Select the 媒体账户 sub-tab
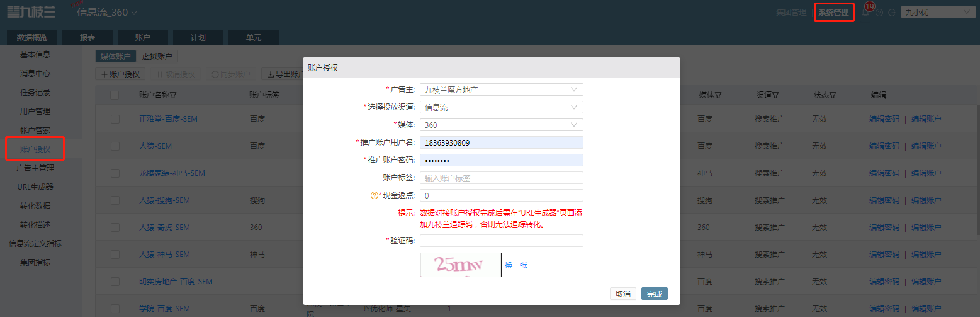 [116, 56]
